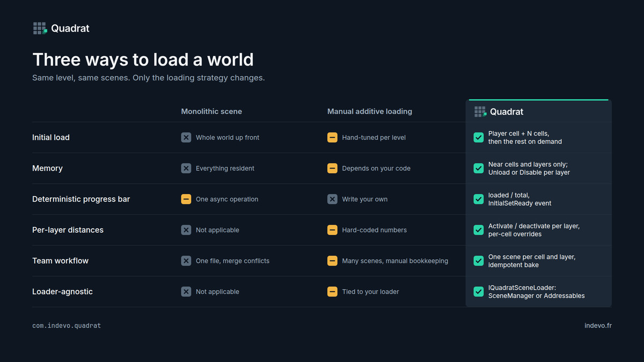The image size is (644, 362).
Task: Select the minus icon beside 'Hand-tuned per level'
Action: click(332, 137)
